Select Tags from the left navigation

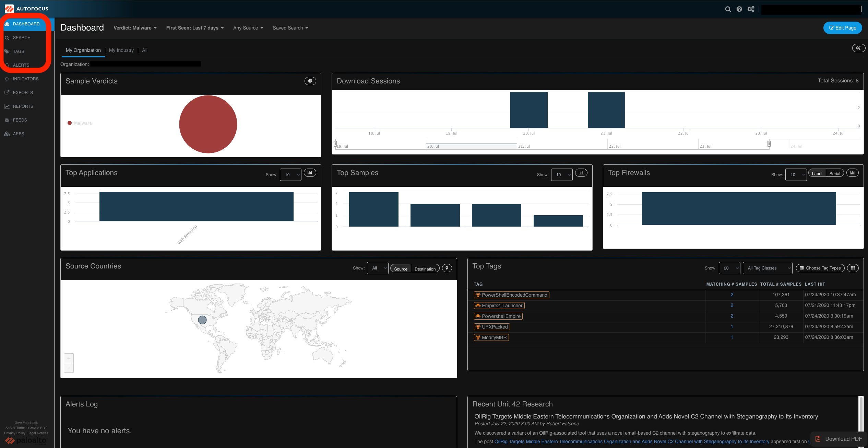click(19, 51)
